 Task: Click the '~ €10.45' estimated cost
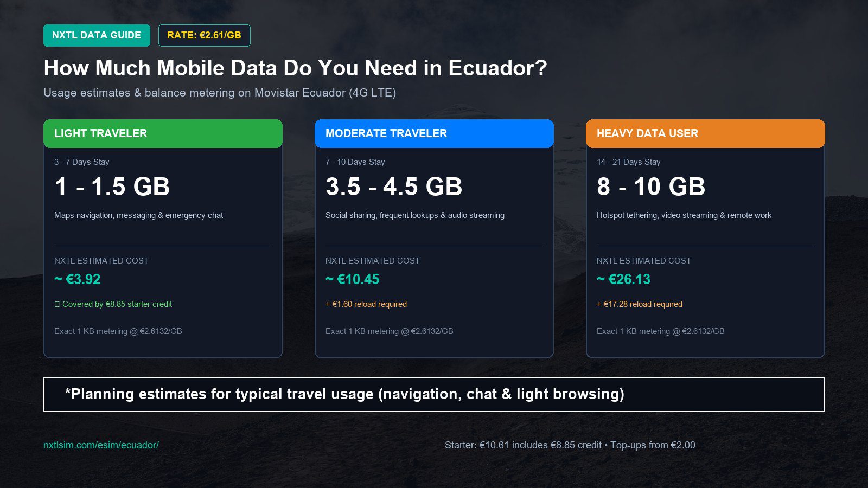[353, 279]
